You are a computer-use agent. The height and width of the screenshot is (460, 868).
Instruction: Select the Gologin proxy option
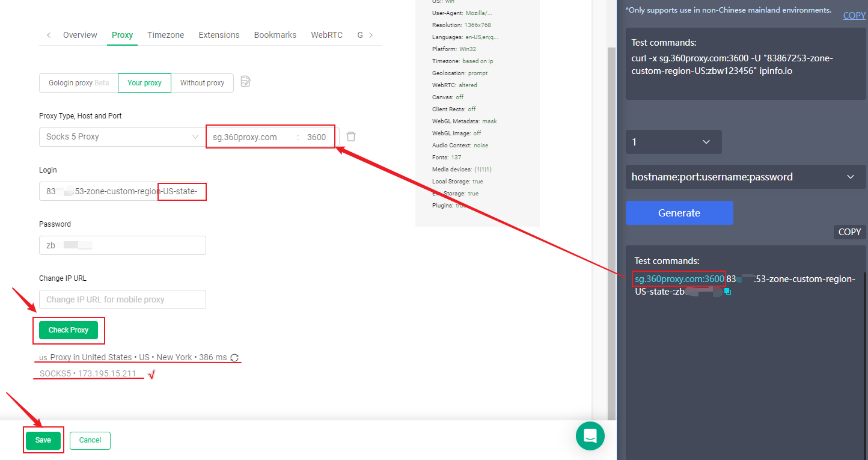pos(79,83)
